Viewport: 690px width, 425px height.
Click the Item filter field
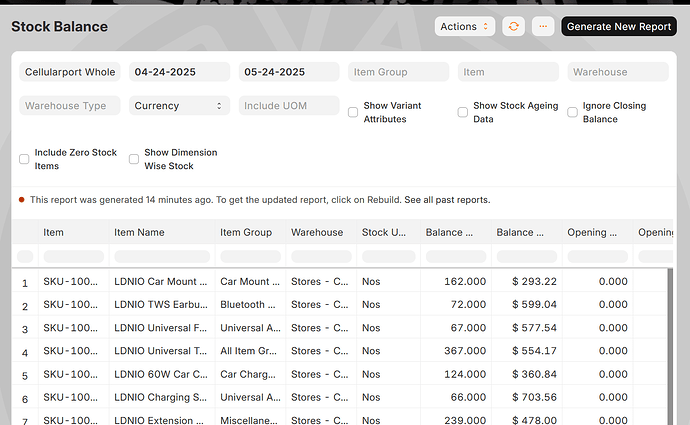508,72
